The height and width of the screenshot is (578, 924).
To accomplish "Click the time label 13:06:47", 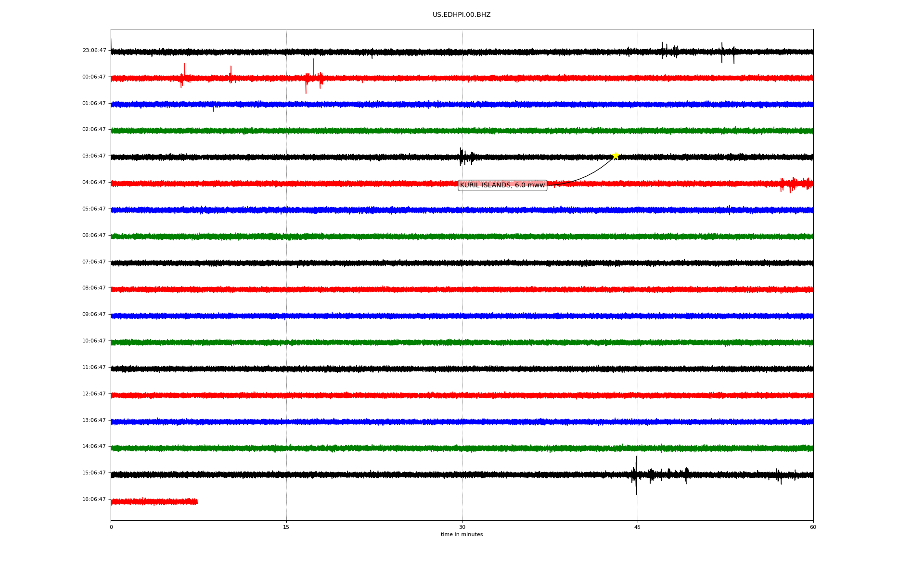I will 94,420.
